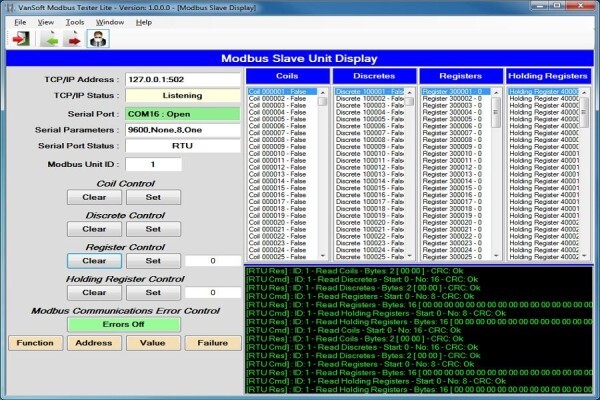The height and width of the screenshot is (400, 600).
Task: Click the Discretes list scroll up arrow
Action: pos(409,92)
